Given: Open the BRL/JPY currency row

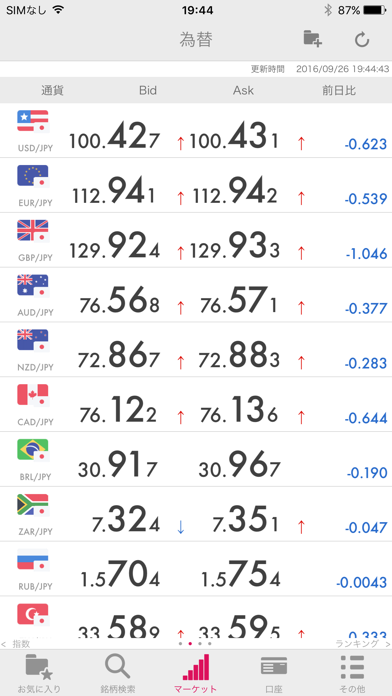Looking at the screenshot, I should click(196, 459).
